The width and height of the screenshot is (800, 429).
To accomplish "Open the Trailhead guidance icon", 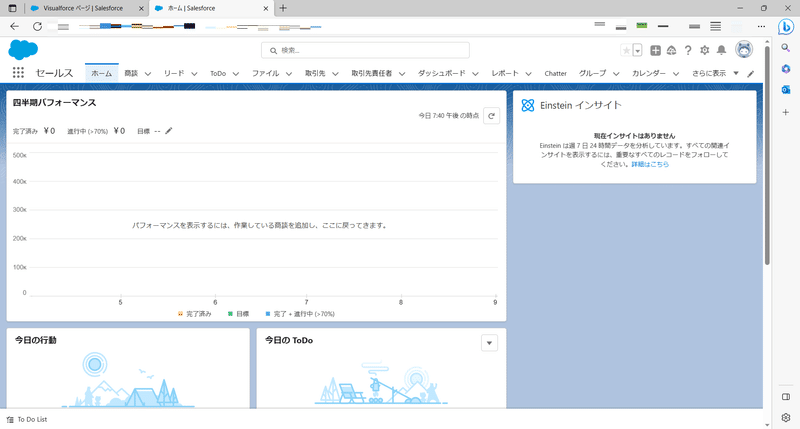I will pos(671,50).
